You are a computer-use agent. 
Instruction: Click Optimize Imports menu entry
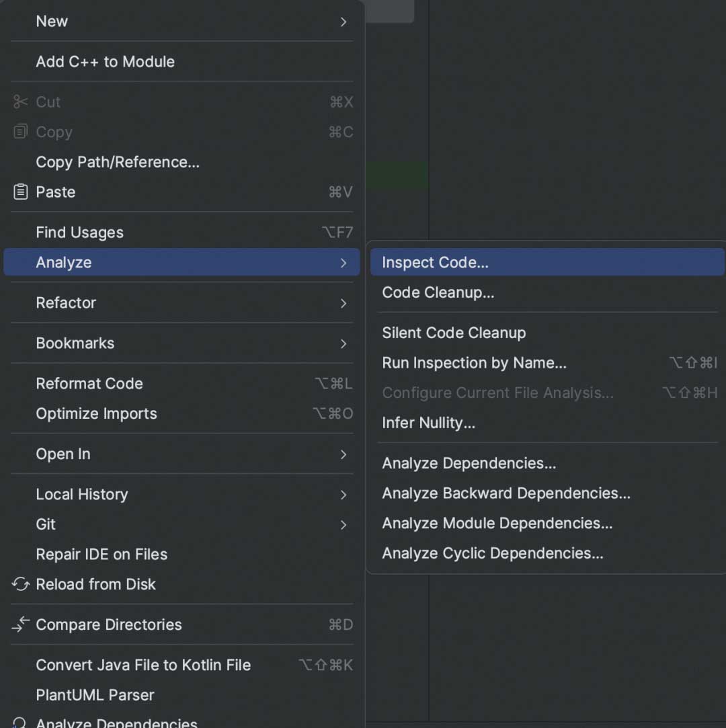pyautogui.click(x=96, y=413)
